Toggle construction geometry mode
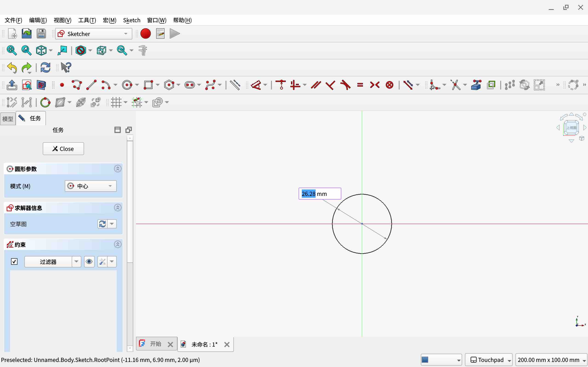 (235, 85)
